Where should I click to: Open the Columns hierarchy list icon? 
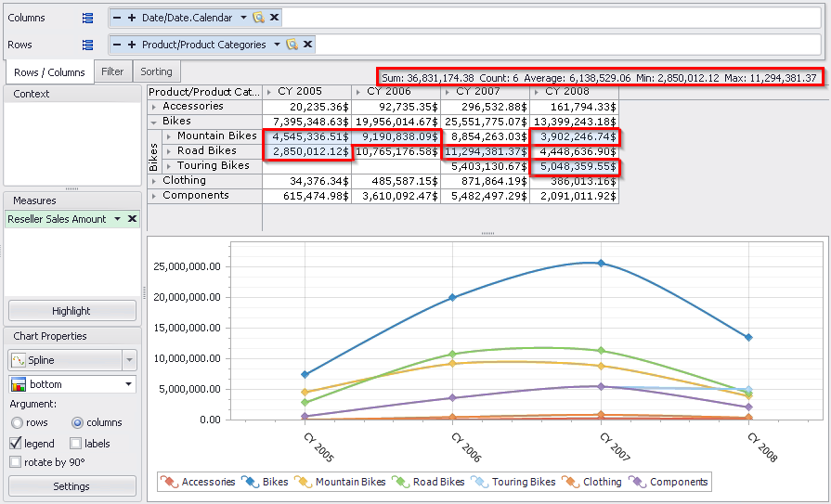pyautogui.click(x=87, y=18)
